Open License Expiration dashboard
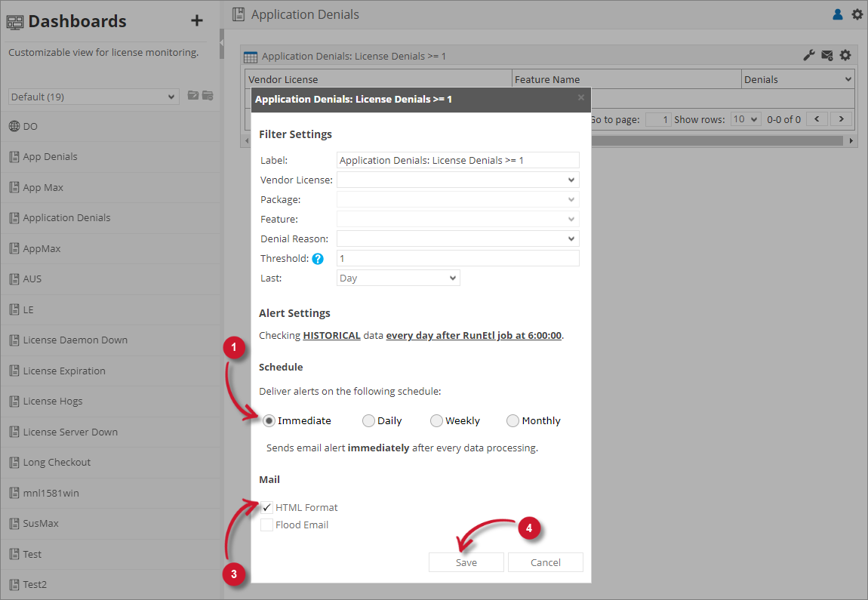 [110, 371]
